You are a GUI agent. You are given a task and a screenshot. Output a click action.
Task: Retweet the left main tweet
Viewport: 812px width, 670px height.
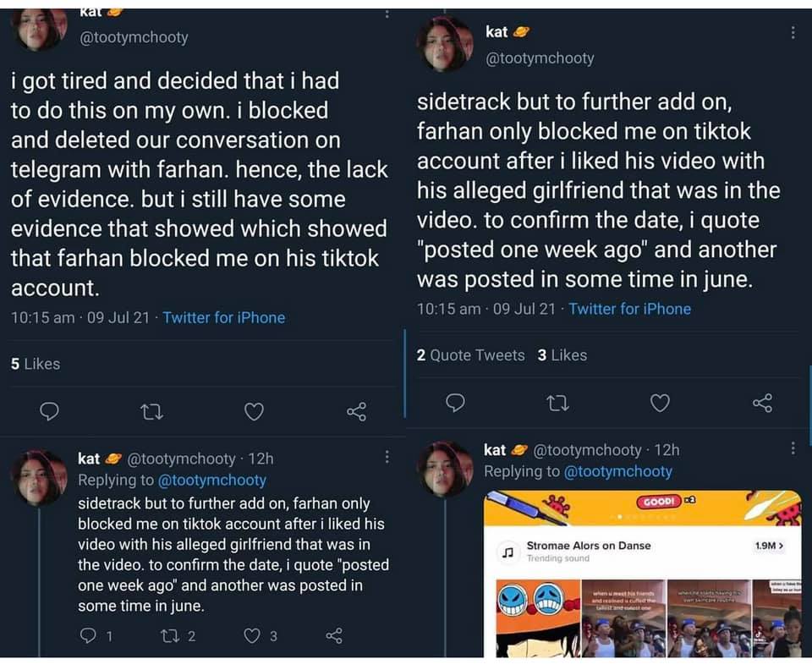[151, 411]
